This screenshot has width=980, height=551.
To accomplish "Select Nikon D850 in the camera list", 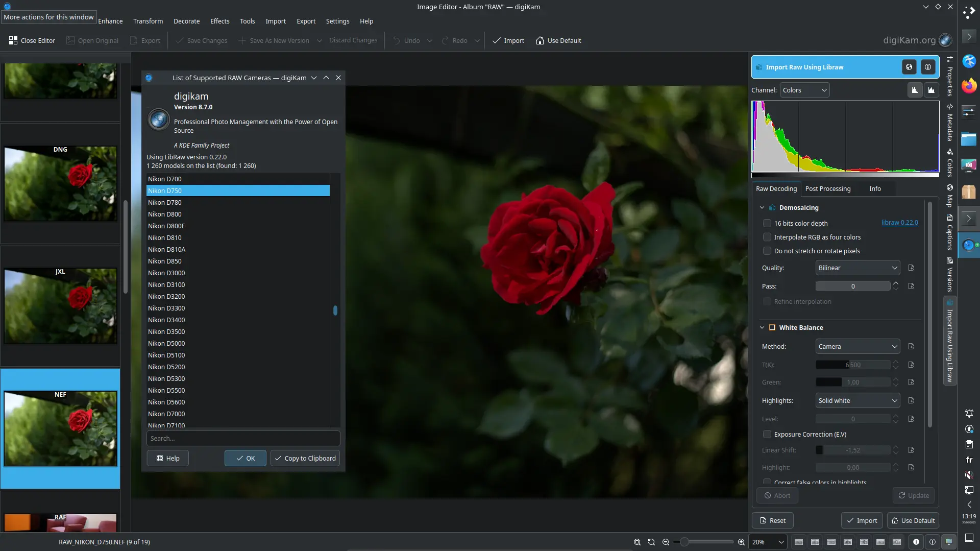I will click(x=164, y=261).
